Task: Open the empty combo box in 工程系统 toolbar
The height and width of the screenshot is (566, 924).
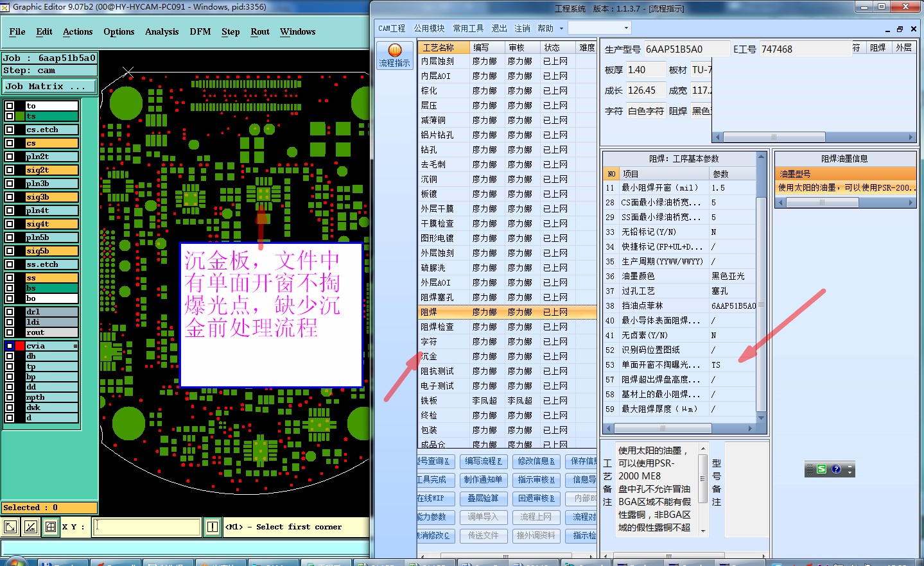Action: click(600, 28)
